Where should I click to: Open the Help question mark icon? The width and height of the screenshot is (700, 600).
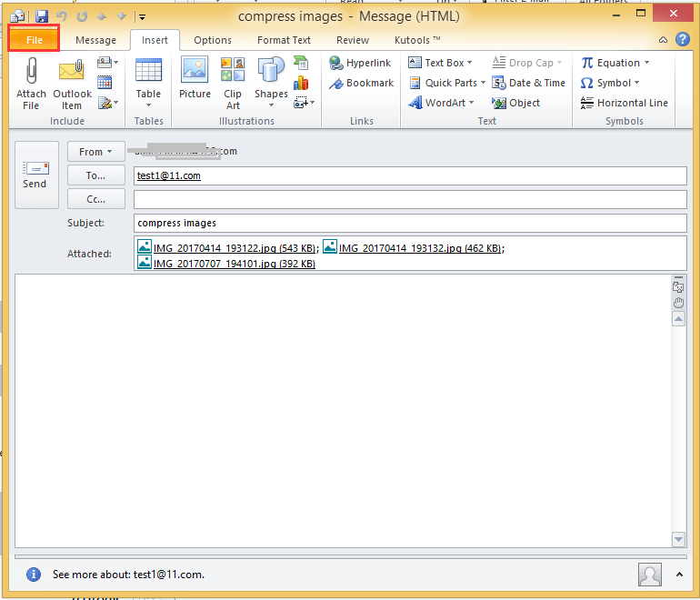click(x=682, y=40)
